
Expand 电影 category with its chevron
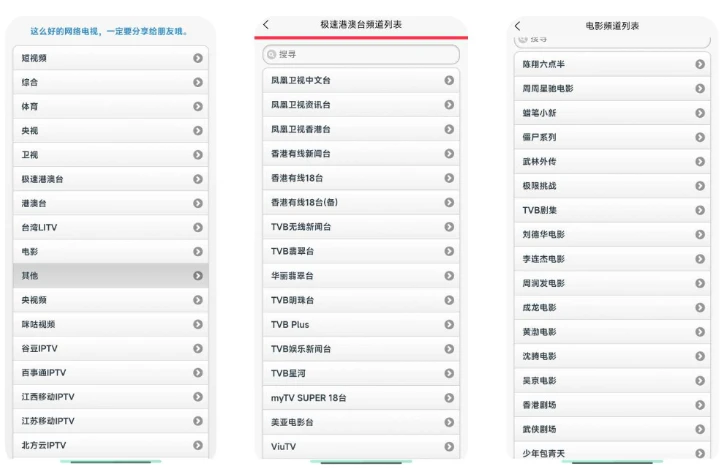[x=198, y=251]
